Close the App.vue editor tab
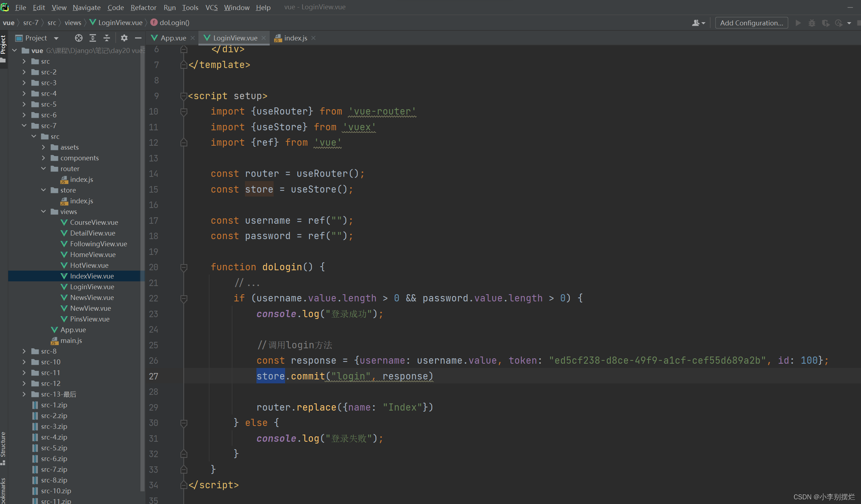The image size is (861, 504). 193,38
